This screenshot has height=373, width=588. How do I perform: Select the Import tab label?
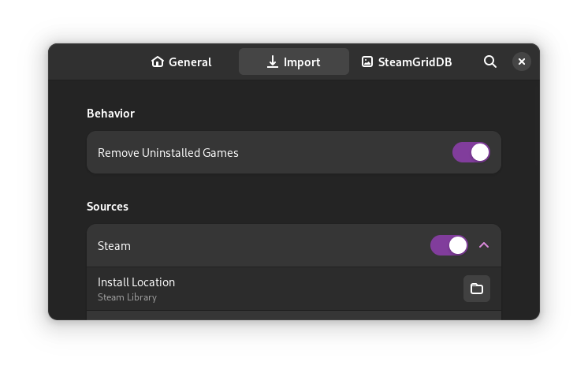(x=302, y=62)
